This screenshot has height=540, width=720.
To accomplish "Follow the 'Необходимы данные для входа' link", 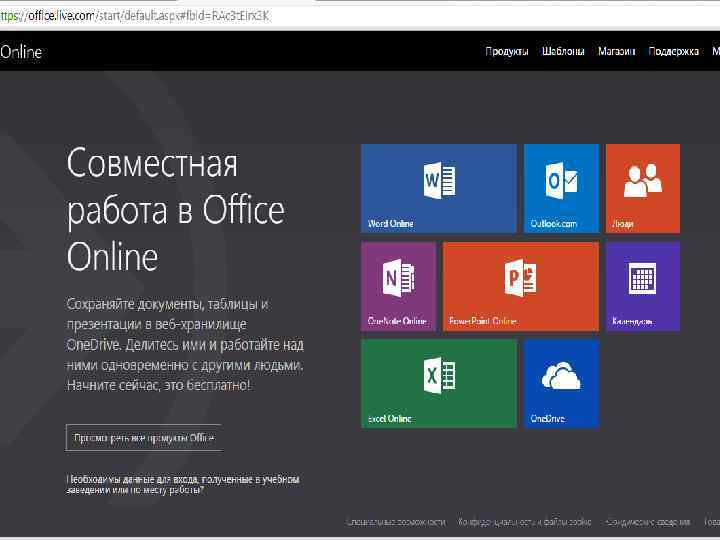I will point(183,484).
